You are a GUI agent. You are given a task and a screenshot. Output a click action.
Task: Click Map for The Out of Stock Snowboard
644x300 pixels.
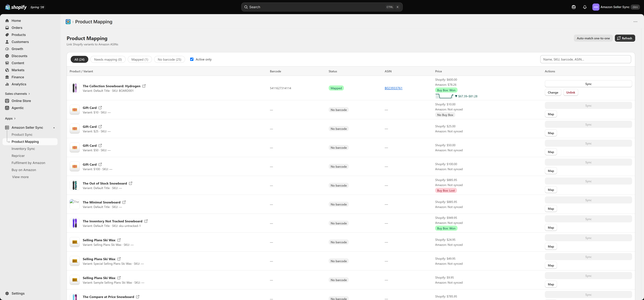pos(551,190)
